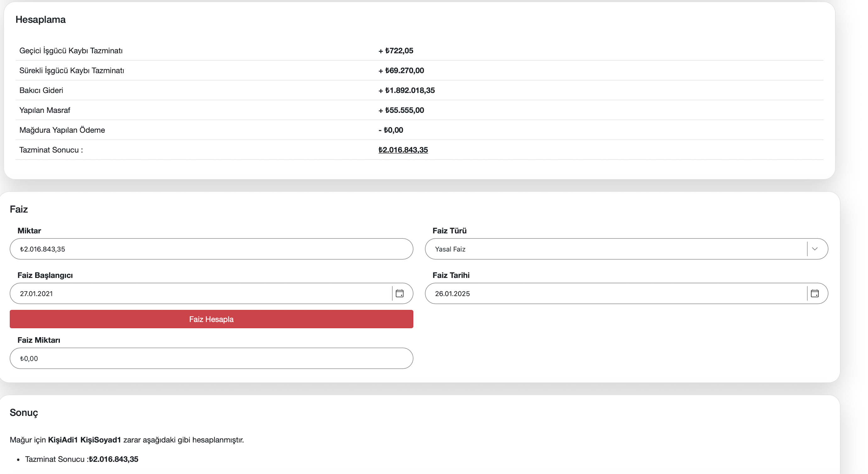Click the Tazminat Sonucu bullet in Sonuç
This screenshot has width=868, height=474.
point(81,459)
